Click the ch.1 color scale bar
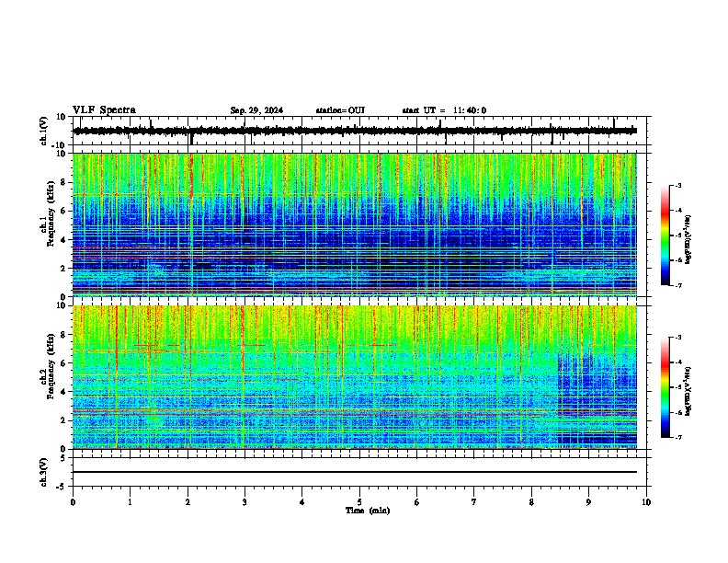 coord(665,236)
